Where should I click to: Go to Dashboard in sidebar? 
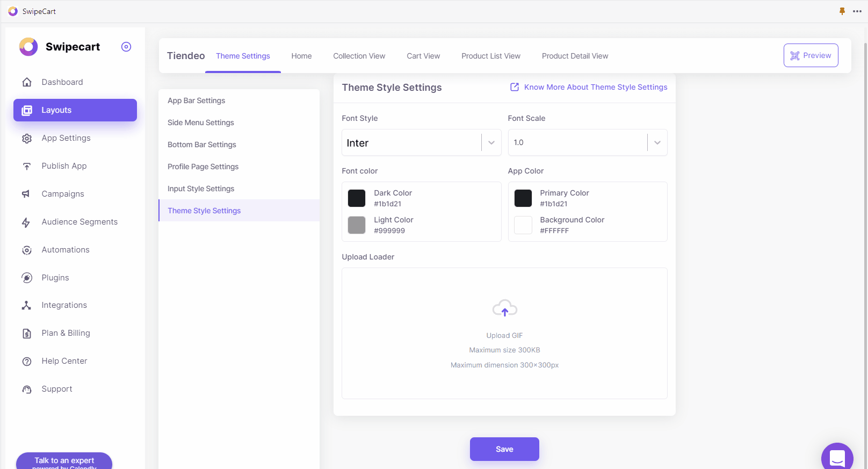pyautogui.click(x=75, y=82)
